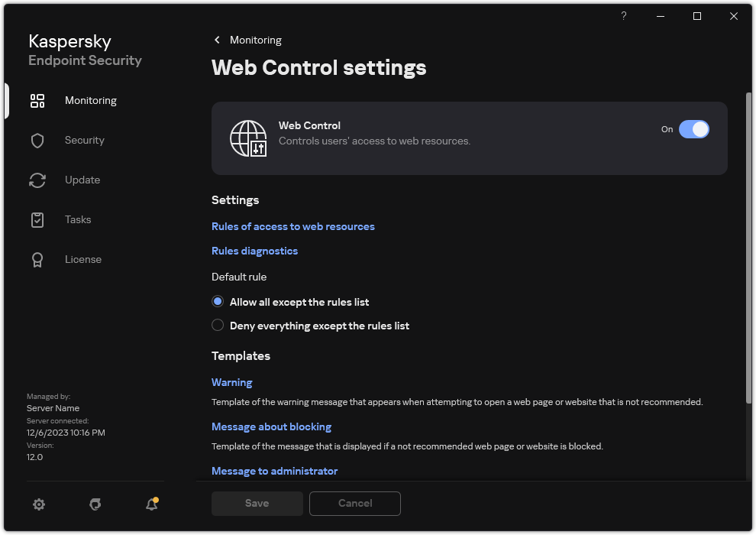This screenshot has height=535, width=756.
Task: Open application settings via gear icon
Action: pos(39,504)
